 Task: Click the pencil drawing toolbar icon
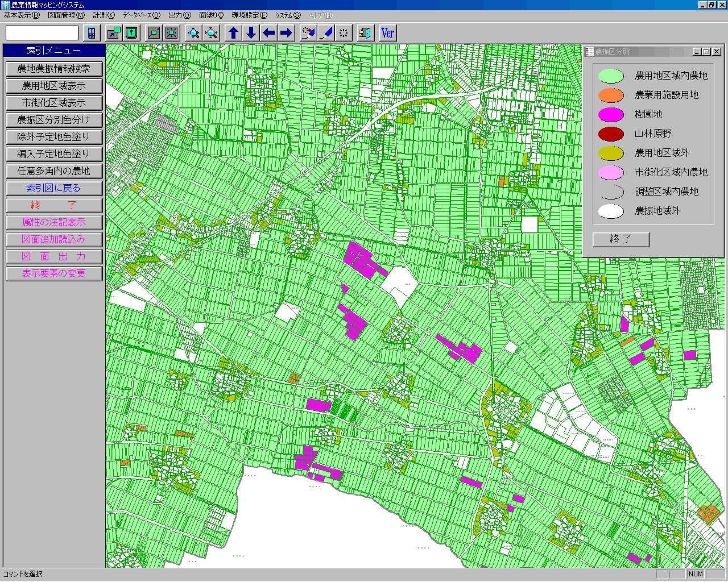click(x=326, y=33)
